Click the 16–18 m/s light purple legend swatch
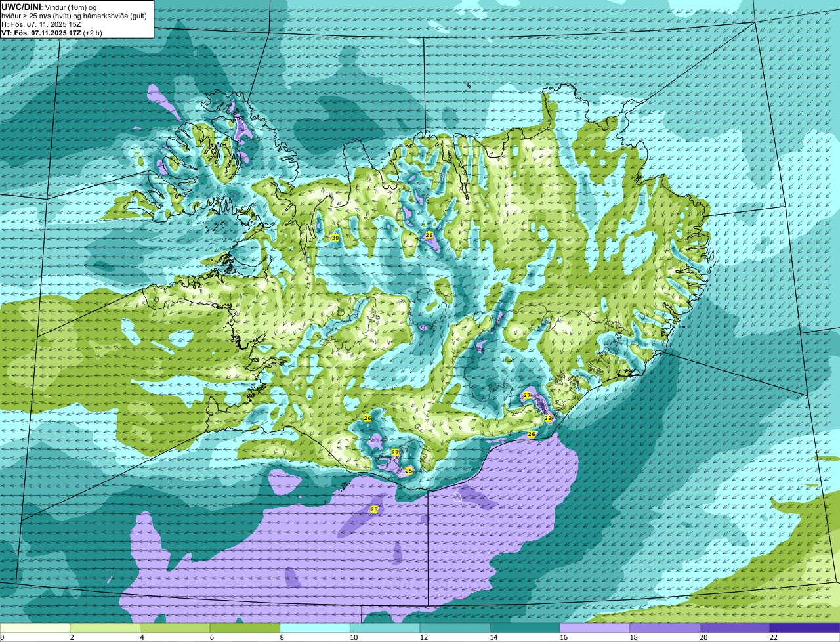This screenshot has height=642, width=840. point(595,628)
